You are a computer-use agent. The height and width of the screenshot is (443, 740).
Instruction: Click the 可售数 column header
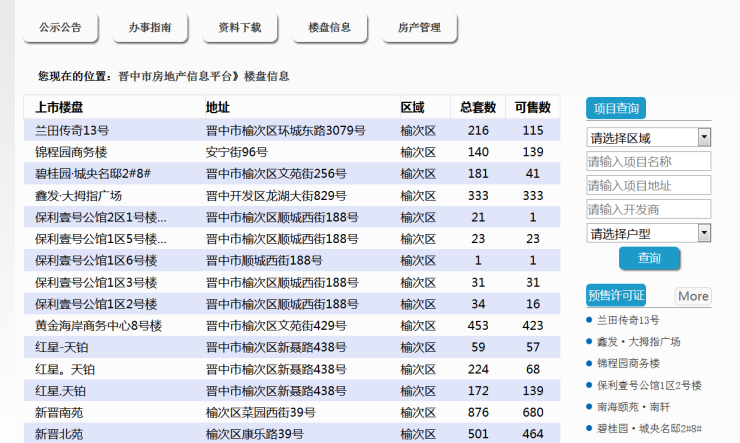533,108
